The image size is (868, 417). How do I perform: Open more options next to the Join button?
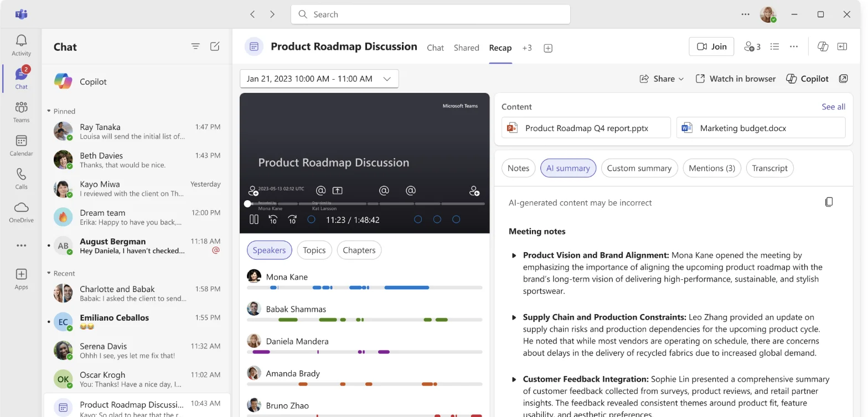pos(794,47)
